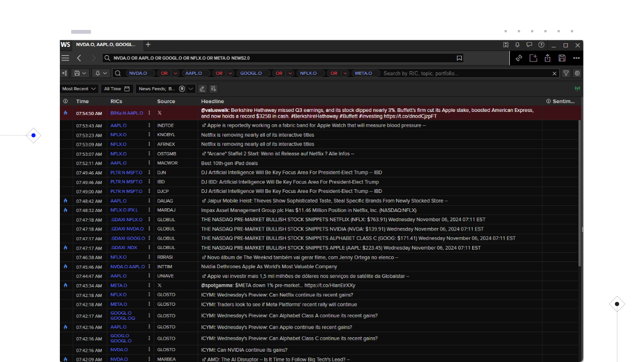Click the NFLX.O RIC in the KNOBYL row
Screen dimensions: 644x362
point(118,135)
